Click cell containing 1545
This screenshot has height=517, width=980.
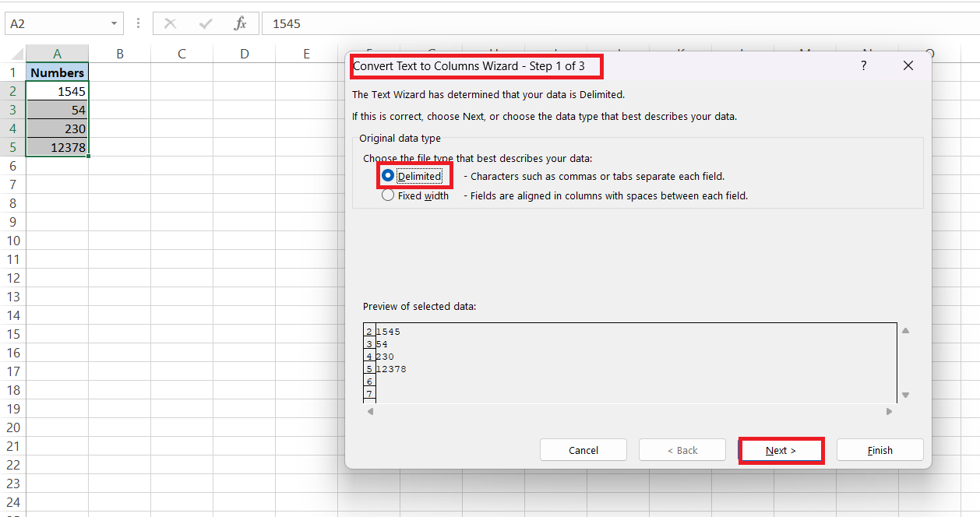coord(57,91)
